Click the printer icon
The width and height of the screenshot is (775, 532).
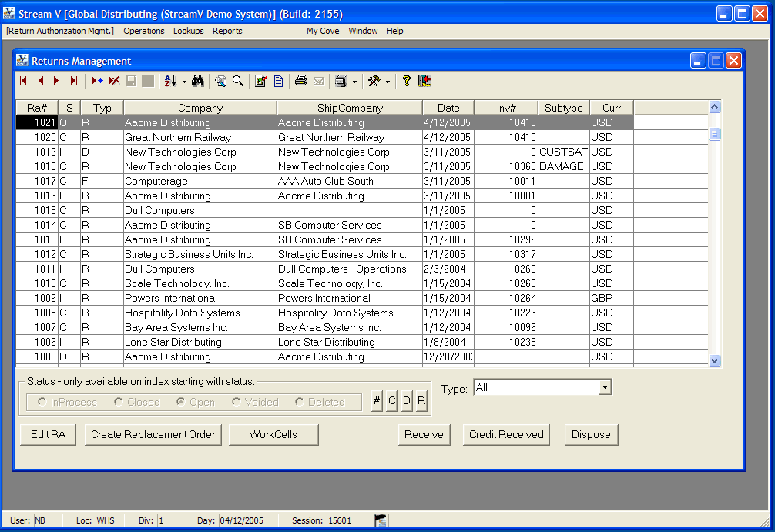pyautogui.click(x=301, y=81)
